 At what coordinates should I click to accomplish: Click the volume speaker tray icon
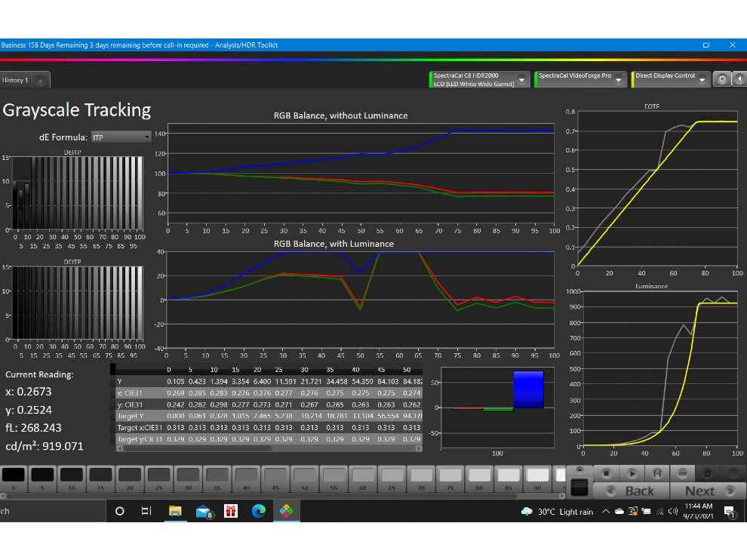pos(673,512)
